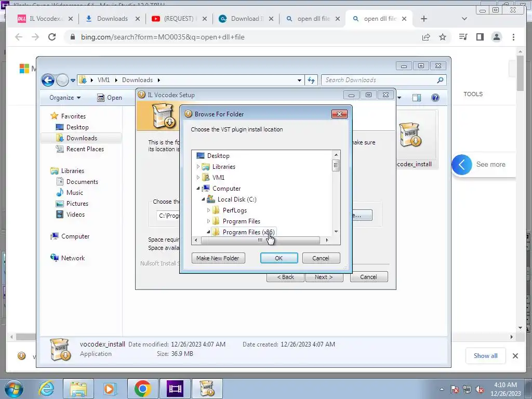Image resolution: width=532 pixels, height=399 pixels.
Task: Click the Search Downloads field
Action: (x=383, y=80)
